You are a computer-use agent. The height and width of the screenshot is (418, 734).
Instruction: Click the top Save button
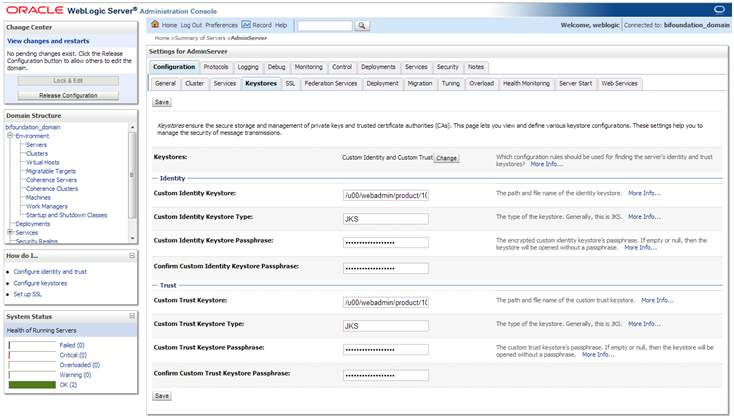161,102
